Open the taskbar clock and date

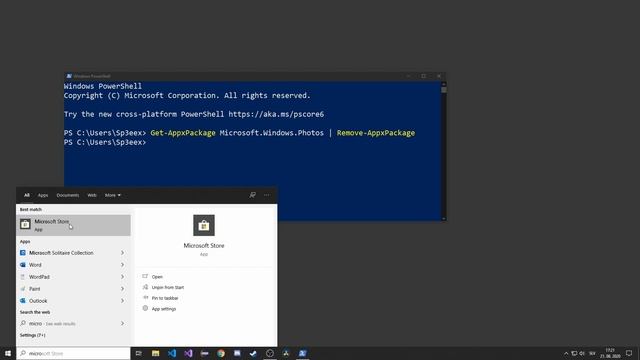tap(610, 353)
